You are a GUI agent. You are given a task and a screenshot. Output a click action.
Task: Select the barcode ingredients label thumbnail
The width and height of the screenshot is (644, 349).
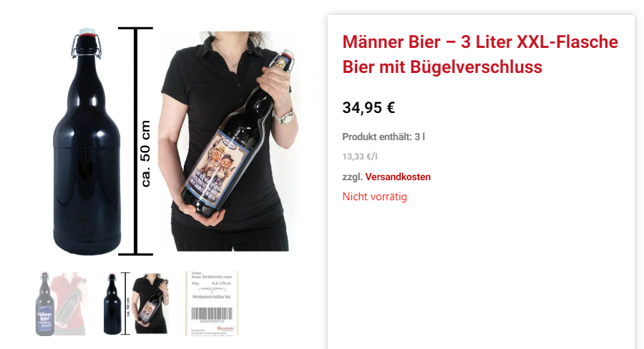(x=212, y=303)
